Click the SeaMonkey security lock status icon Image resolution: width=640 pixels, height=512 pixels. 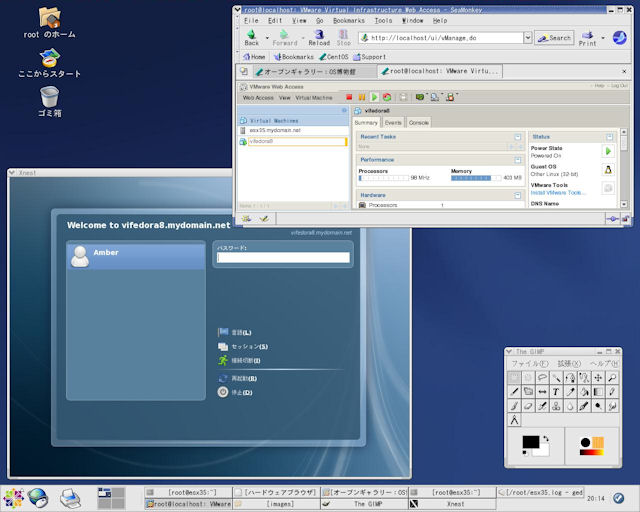click(x=625, y=219)
